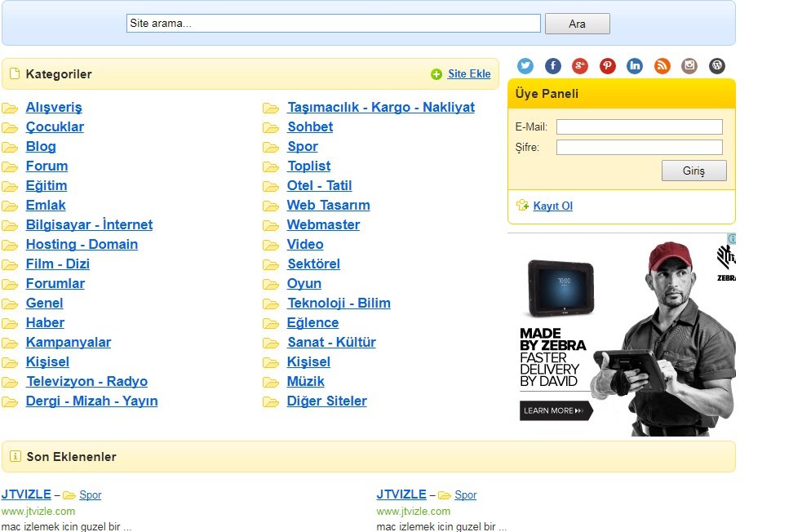Focus the Şifre password field
Screen dimensions: 802x532
click(640, 148)
